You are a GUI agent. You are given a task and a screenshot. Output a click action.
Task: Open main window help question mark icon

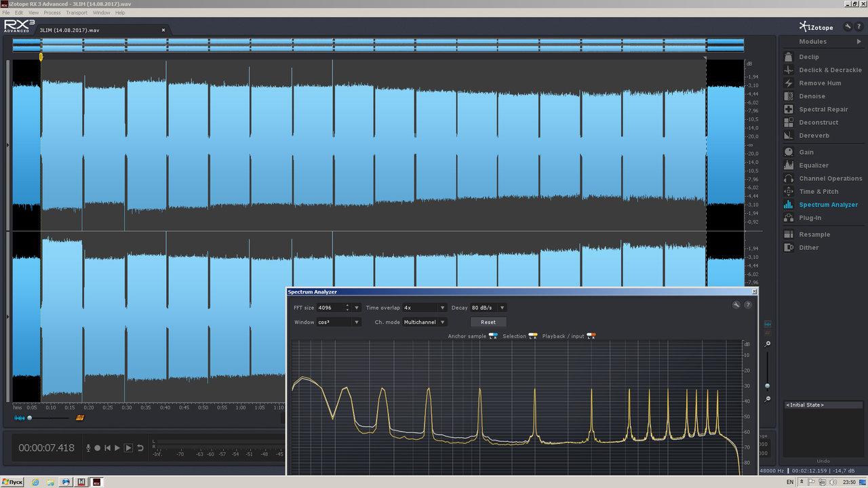point(858,26)
